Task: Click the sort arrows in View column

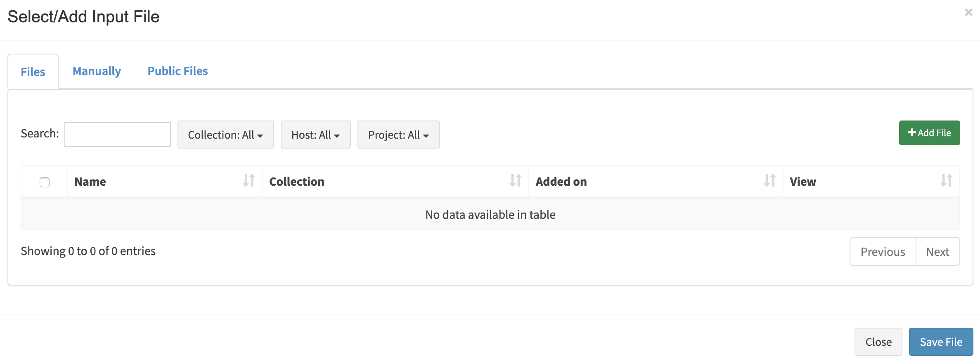Action: click(x=947, y=181)
